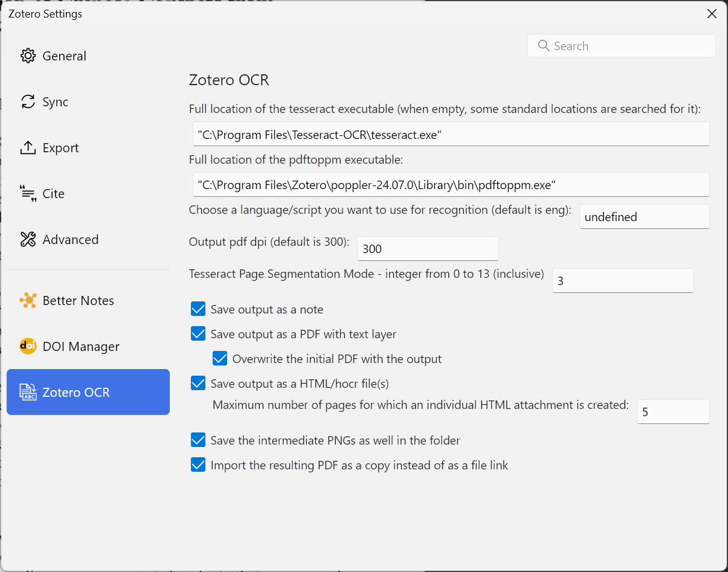The width and height of the screenshot is (728, 572).
Task: Select the Better Notes pane
Action: click(x=88, y=301)
